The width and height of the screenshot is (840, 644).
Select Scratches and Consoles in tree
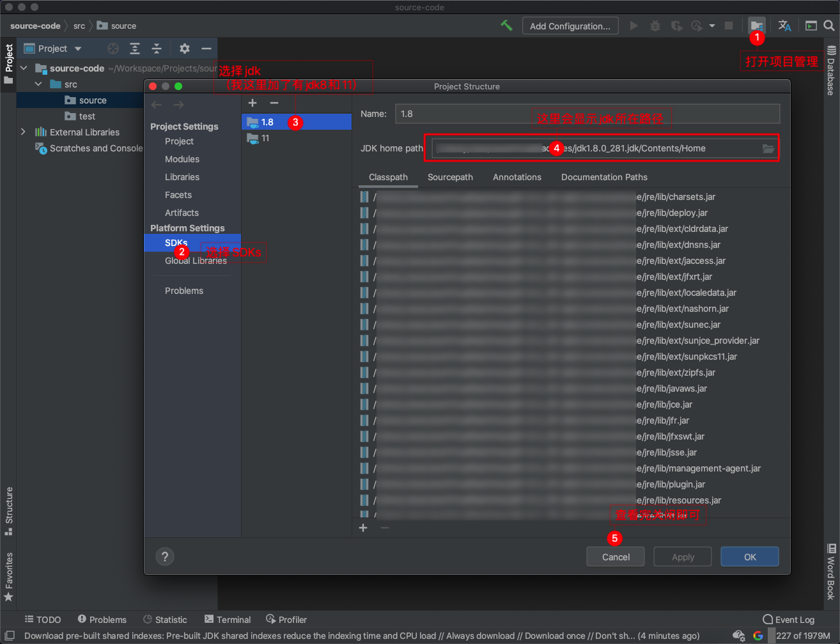coord(89,148)
